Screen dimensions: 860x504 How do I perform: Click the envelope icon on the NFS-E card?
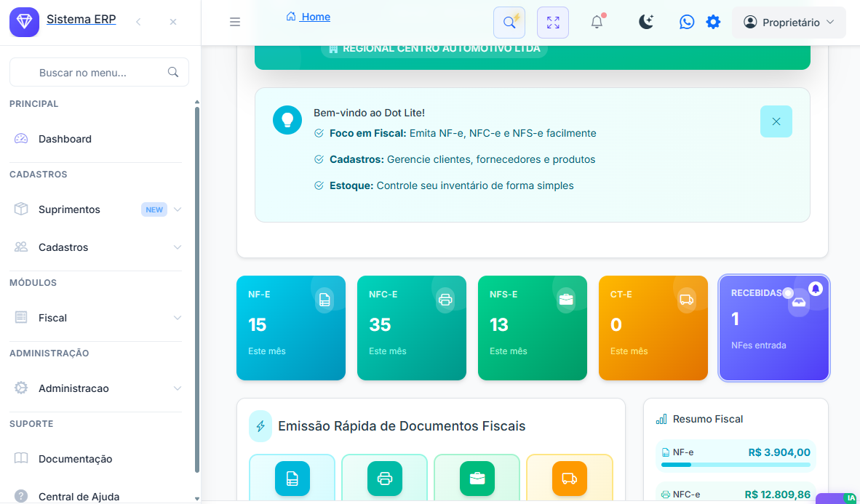click(x=566, y=299)
